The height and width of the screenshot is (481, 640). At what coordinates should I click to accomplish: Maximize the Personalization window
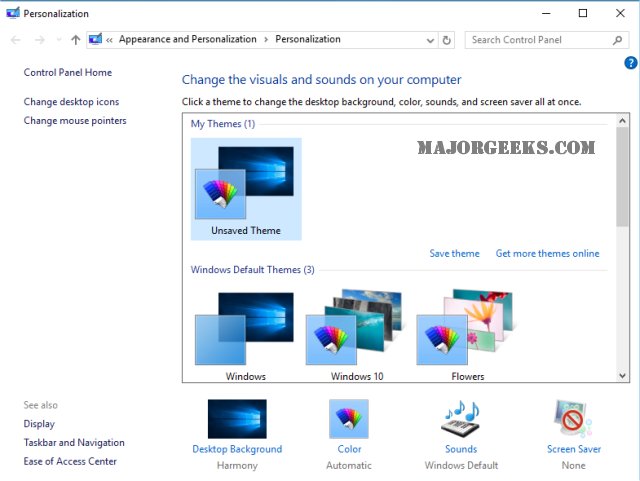(x=583, y=13)
